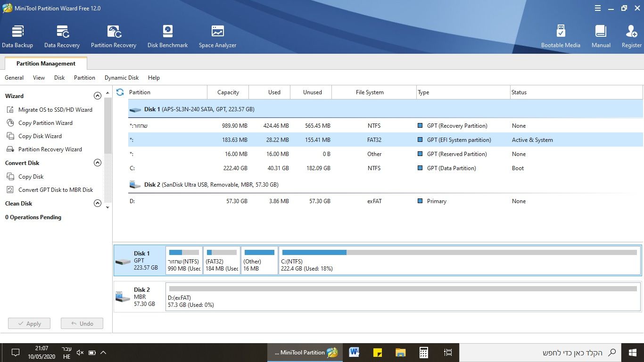Open Space Analyzer
Image resolution: width=644 pixels, height=362 pixels.
[x=217, y=36]
